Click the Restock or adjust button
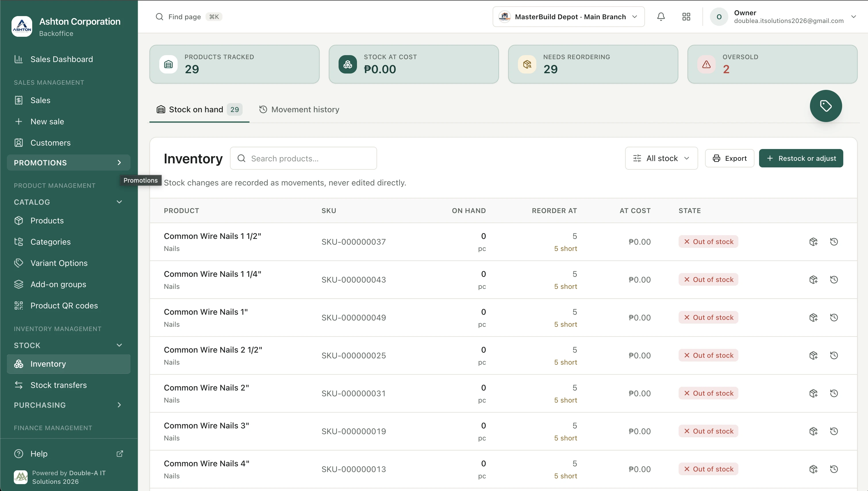 point(801,158)
